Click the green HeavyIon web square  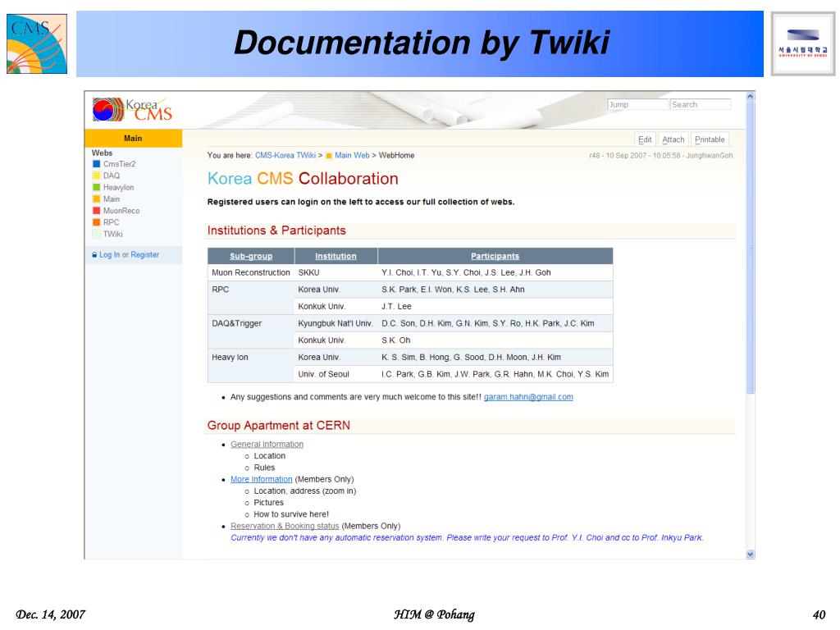click(x=97, y=188)
